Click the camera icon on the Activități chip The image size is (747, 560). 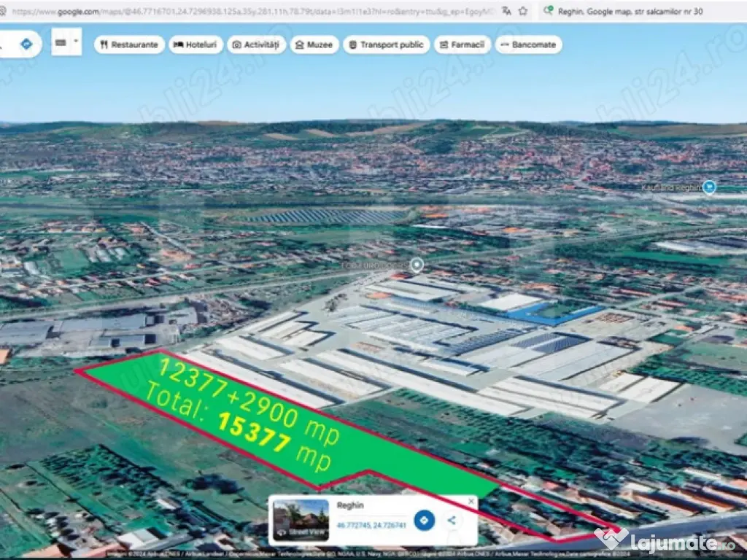coord(238,44)
